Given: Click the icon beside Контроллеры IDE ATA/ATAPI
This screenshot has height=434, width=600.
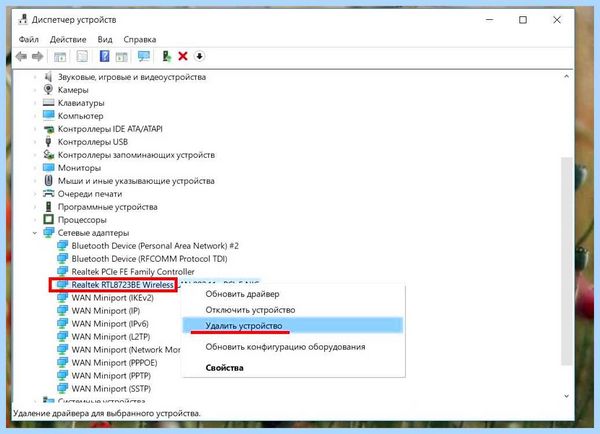Looking at the screenshot, I should 48,129.
